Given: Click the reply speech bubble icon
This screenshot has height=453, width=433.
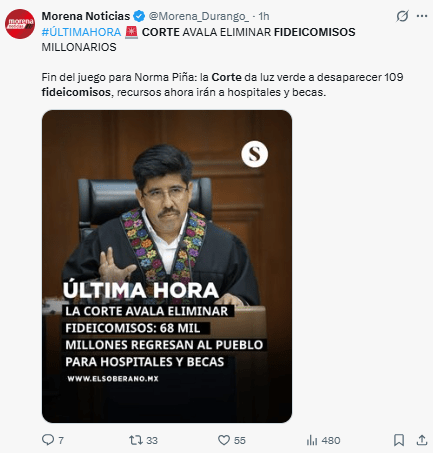Looking at the screenshot, I should pyautogui.click(x=48, y=440).
